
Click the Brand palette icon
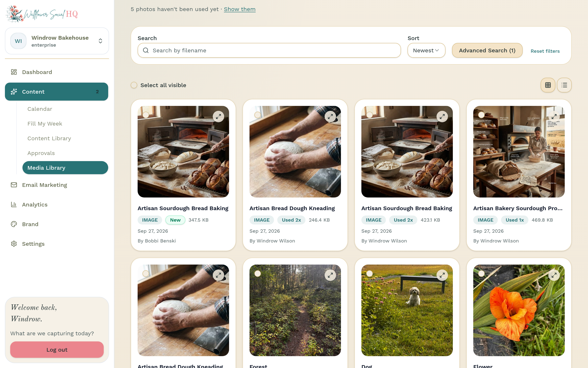click(14, 224)
